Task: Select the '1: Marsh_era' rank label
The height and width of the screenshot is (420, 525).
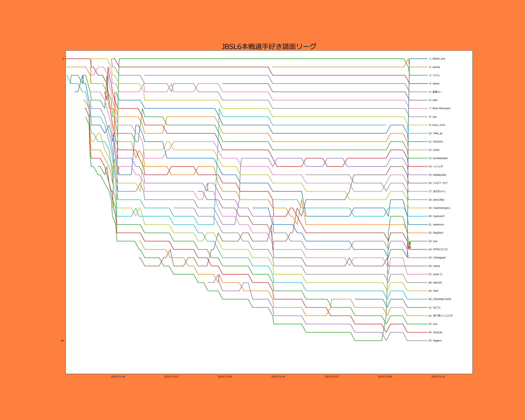Action: click(x=437, y=59)
